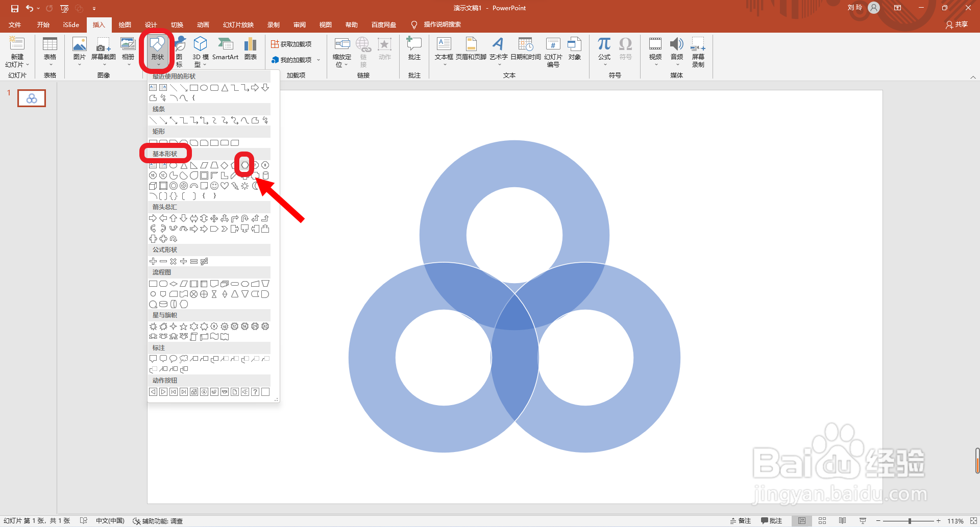The width and height of the screenshot is (980, 527).
Task: Insert a new Comment from ribbon
Action: point(414,49)
